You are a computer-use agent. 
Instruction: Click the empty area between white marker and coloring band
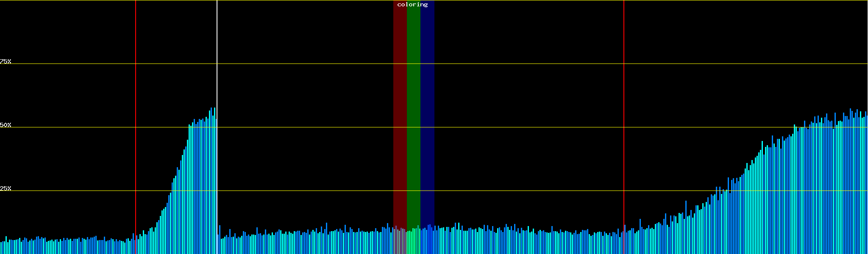(x=305, y=127)
